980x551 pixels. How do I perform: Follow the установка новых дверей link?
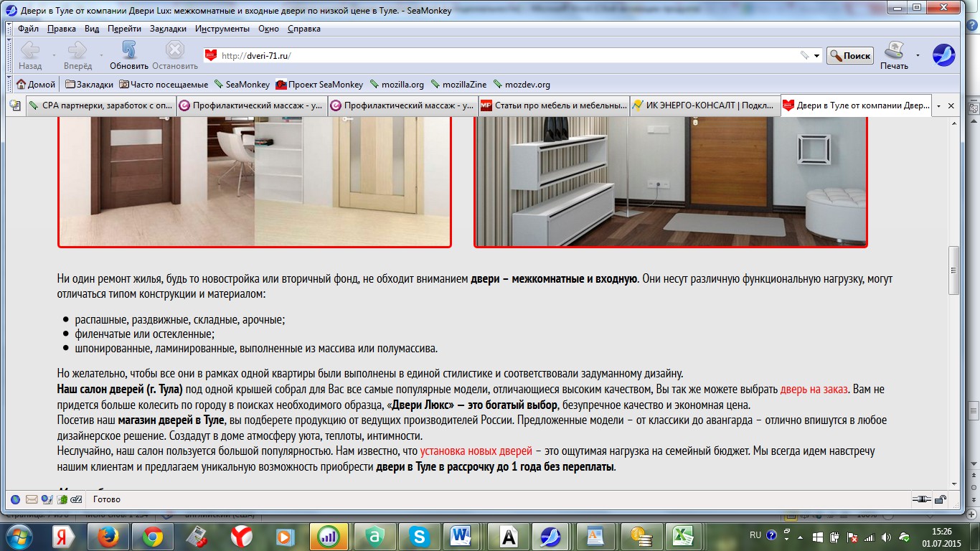tap(476, 451)
